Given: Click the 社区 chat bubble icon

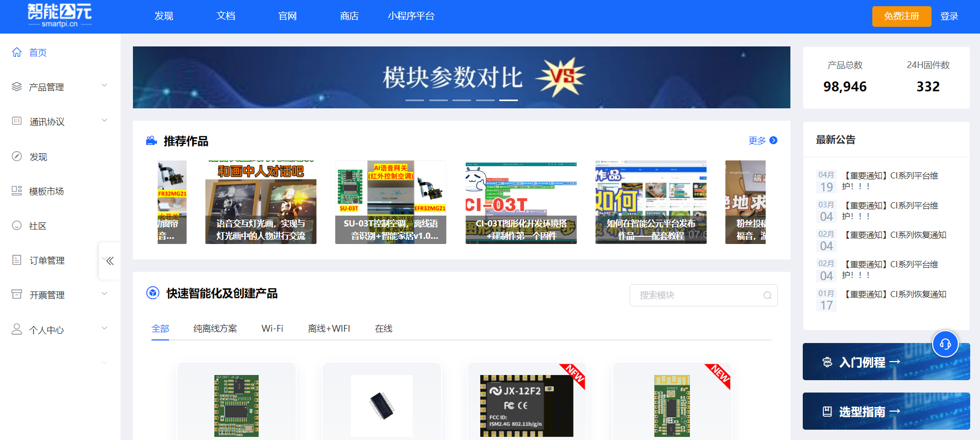Looking at the screenshot, I should click(x=17, y=225).
